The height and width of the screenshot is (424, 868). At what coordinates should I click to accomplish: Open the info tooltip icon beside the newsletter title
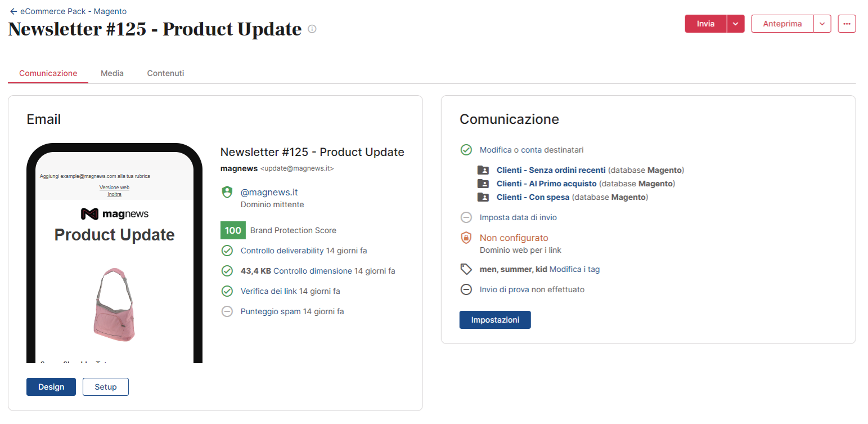(312, 29)
